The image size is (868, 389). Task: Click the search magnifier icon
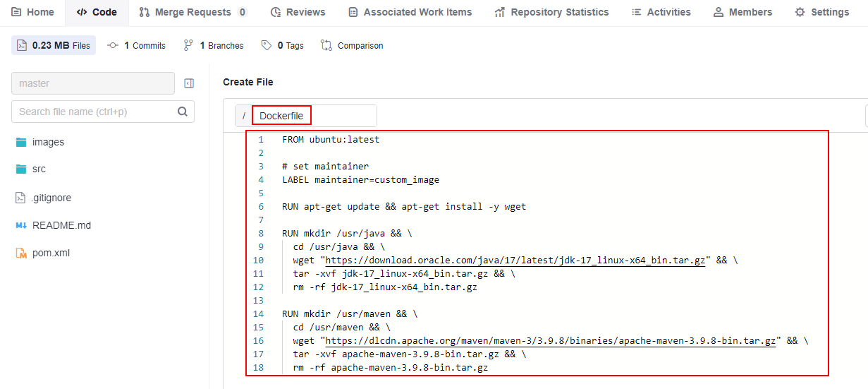pos(183,112)
